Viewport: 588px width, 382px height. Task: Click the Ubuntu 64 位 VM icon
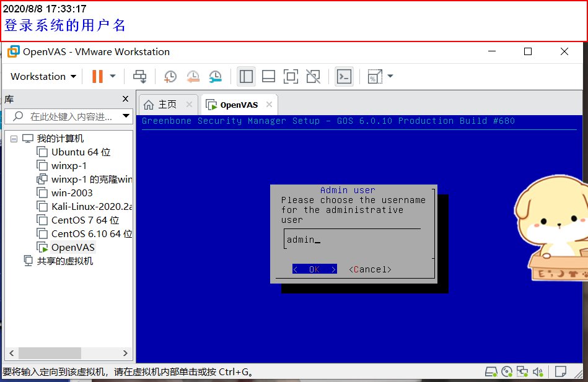pyautogui.click(x=42, y=152)
